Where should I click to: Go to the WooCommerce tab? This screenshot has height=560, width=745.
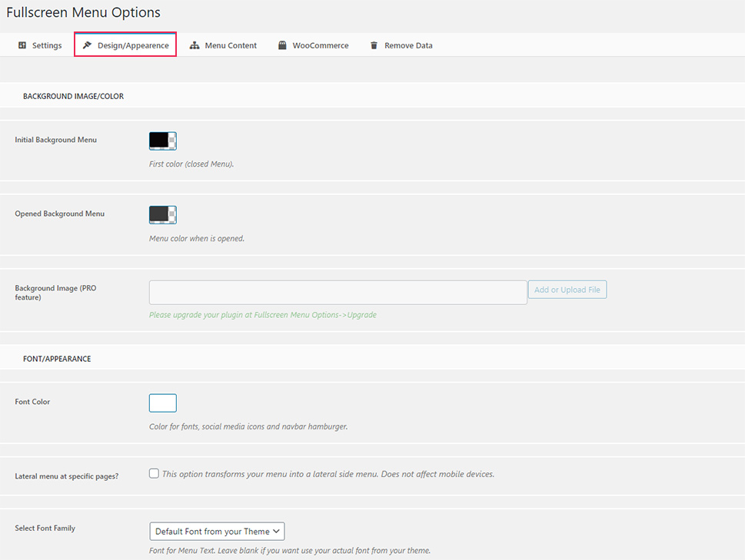tap(313, 45)
